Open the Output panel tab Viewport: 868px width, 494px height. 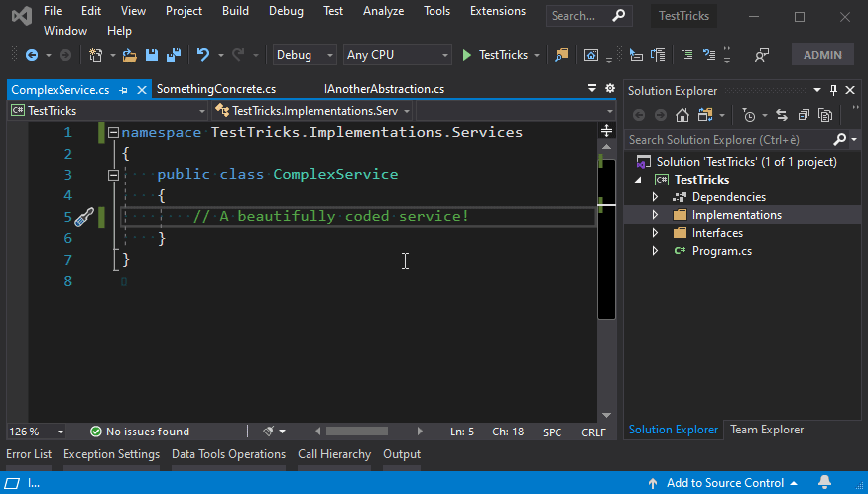(402, 454)
